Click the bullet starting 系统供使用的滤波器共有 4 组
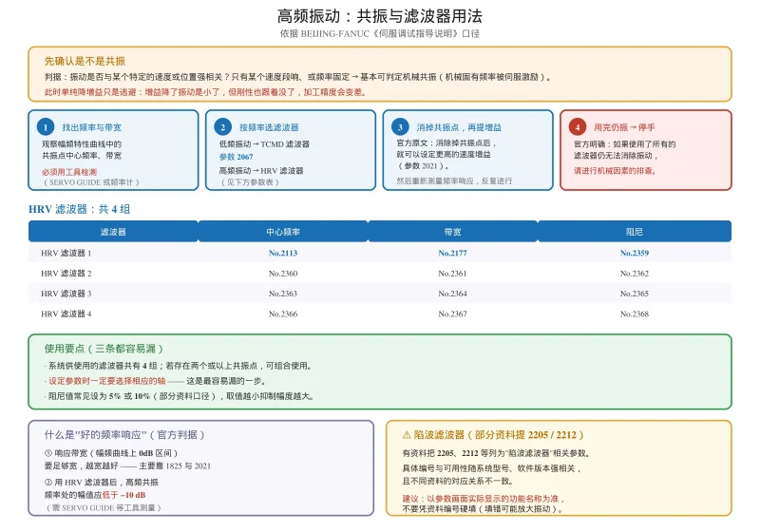 pos(179,366)
